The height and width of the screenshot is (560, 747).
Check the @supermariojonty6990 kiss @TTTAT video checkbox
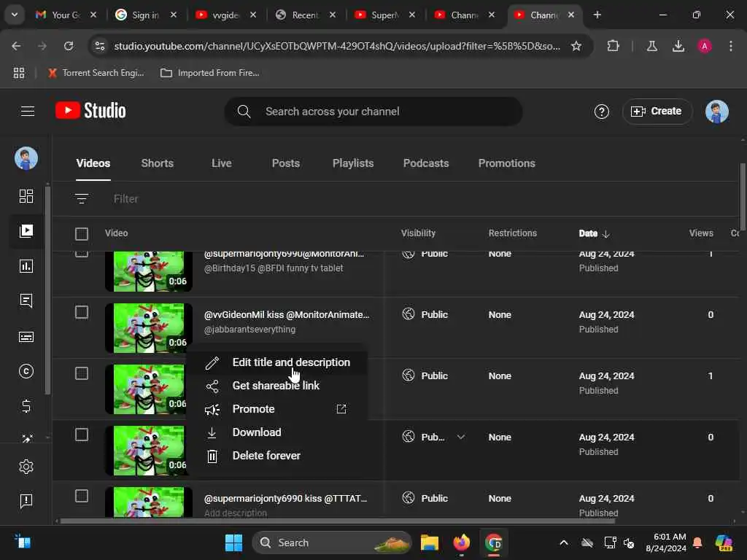pyautogui.click(x=82, y=496)
